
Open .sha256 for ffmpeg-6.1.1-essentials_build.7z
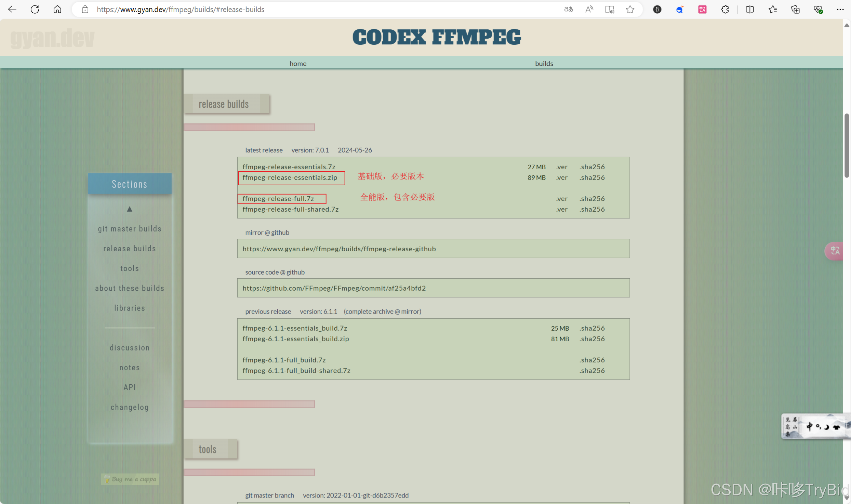pyautogui.click(x=592, y=328)
